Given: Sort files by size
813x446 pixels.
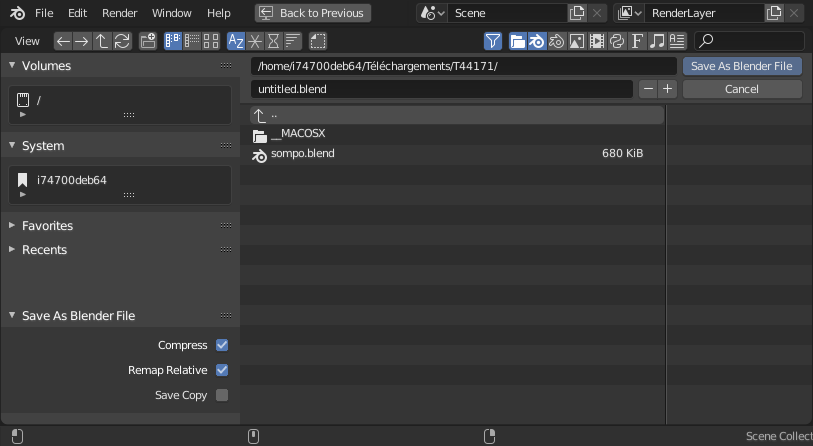Looking at the screenshot, I should tap(293, 41).
